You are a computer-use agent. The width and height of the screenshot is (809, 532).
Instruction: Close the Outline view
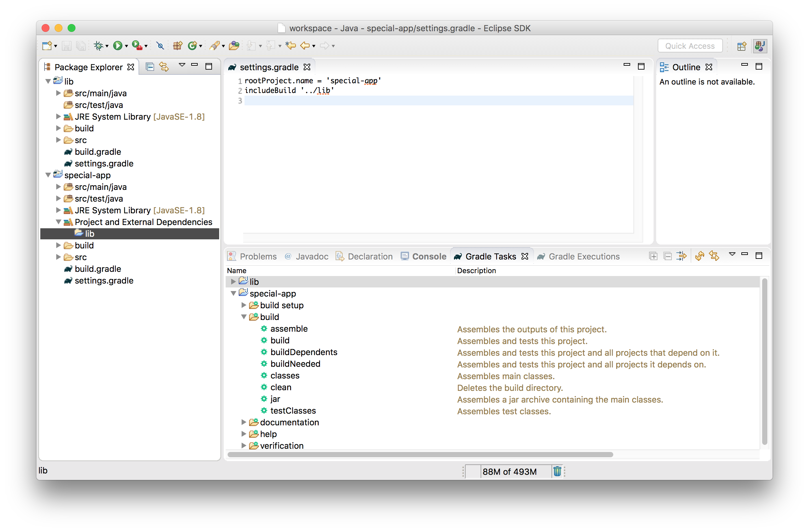pos(709,67)
